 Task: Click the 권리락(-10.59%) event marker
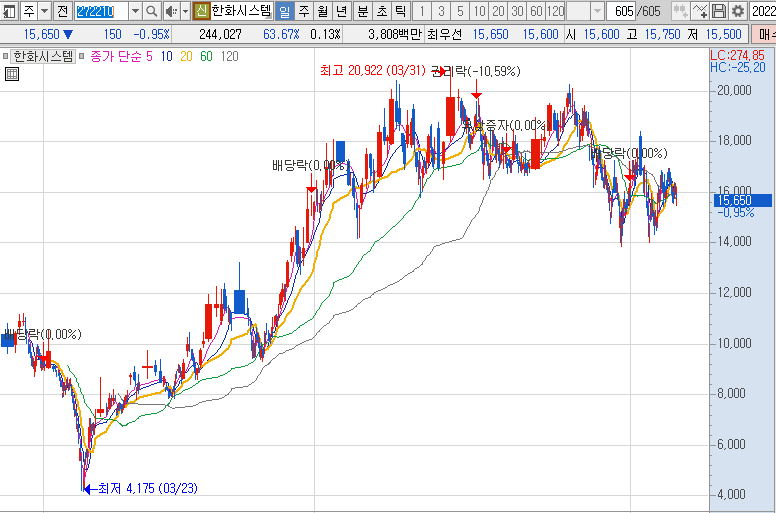(x=476, y=71)
